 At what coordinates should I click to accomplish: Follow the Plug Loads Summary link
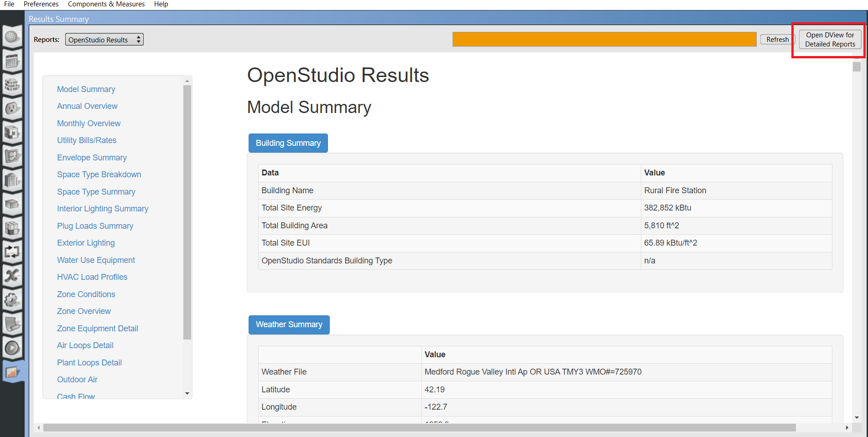click(x=95, y=226)
